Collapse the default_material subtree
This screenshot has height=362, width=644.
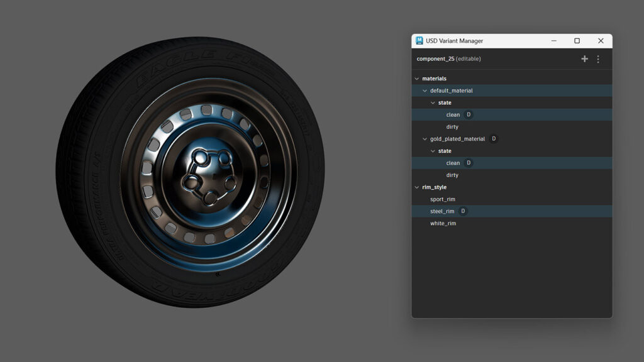pyautogui.click(x=424, y=90)
